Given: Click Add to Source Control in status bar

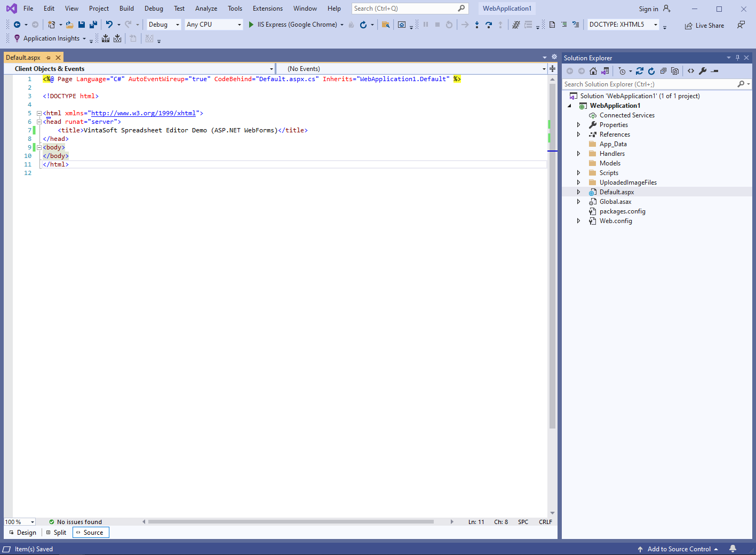Looking at the screenshot, I should [x=678, y=549].
